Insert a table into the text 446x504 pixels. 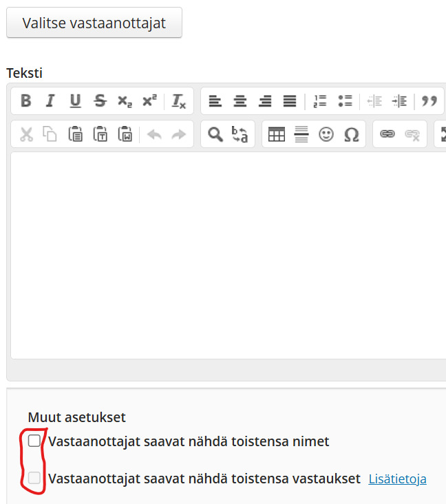(277, 134)
